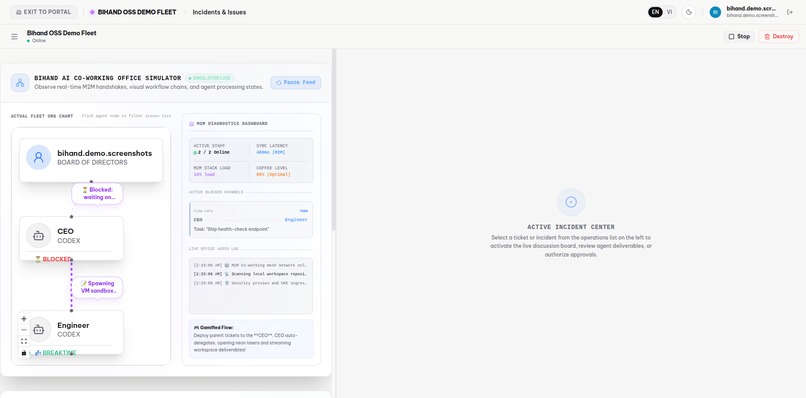Viewport: 806px width, 398px height.
Task: Open the Bihand OSS Demo Fleet breadcrumb
Action: click(x=133, y=12)
